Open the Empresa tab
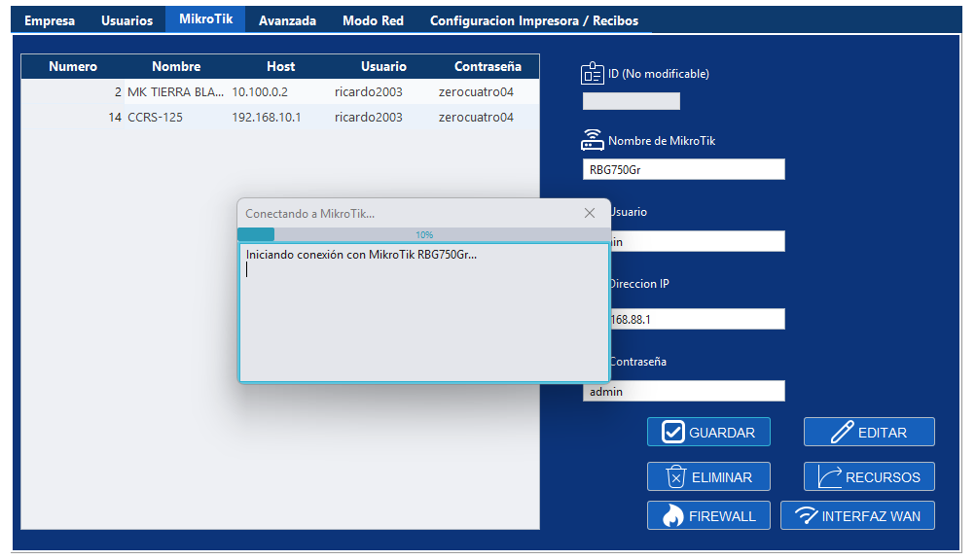This screenshot has width=976, height=560. pos(50,20)
